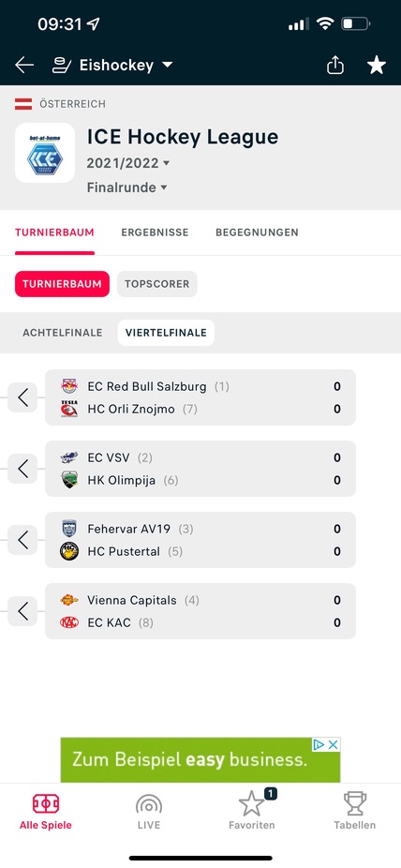Image resolution: width=401 pixels, height=868 pixels.
Task: Open the LIVE section icon
Action: point(149,811)
